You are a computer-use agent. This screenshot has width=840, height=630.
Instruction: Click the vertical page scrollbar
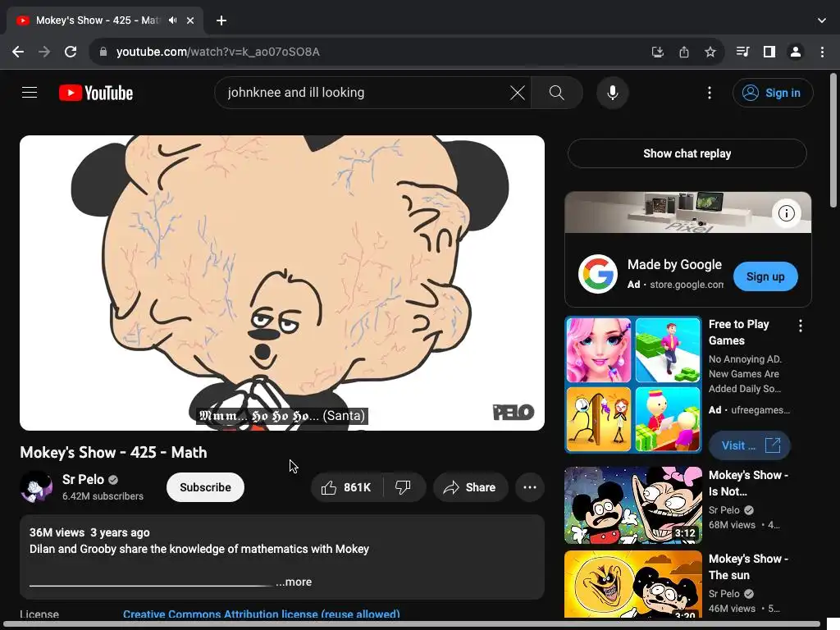833,140
